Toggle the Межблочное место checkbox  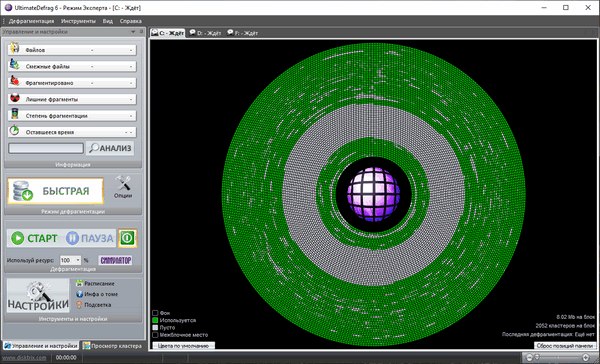[155, 335]
